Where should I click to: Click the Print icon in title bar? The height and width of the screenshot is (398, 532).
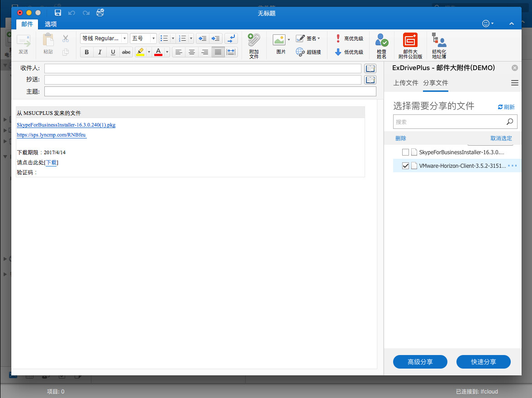(x=100, y=13)
